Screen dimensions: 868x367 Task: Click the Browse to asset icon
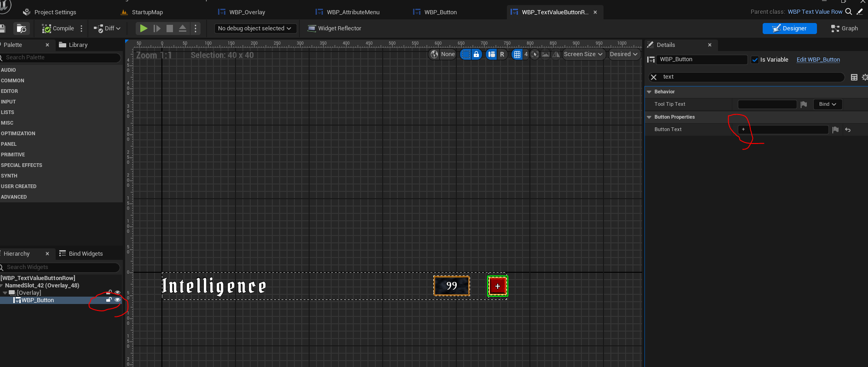click(x=22, y=29)
